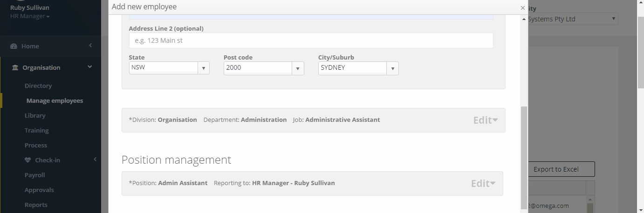Image resolution: width=644 pixels, height=213 pixels.
Task: Click Export to Excel button
Action: tap(557, 169)
